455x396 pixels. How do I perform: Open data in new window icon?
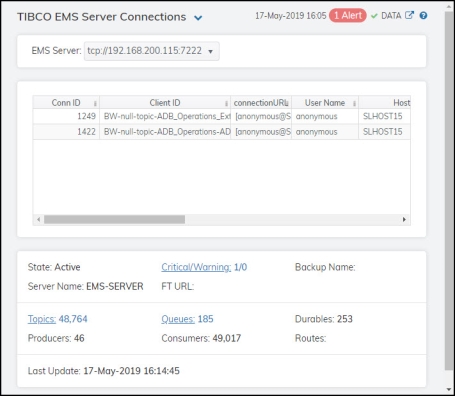(x=409, y=15)
